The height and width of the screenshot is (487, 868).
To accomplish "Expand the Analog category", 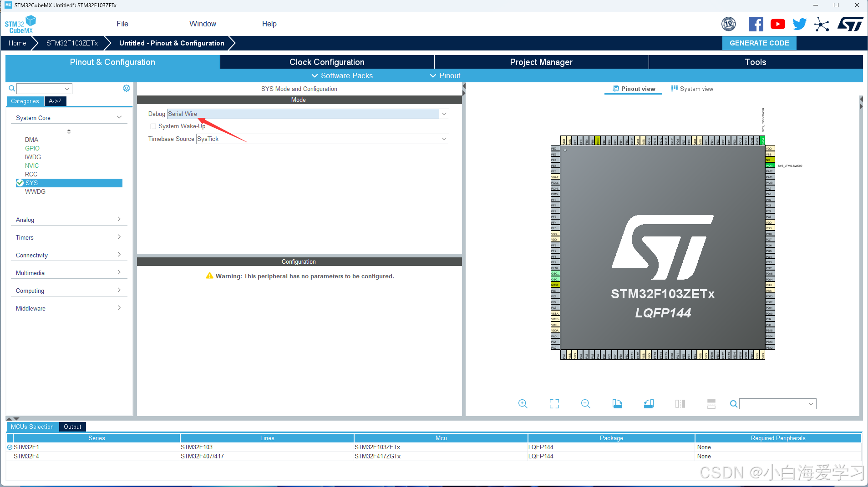I will click(69, 220).
